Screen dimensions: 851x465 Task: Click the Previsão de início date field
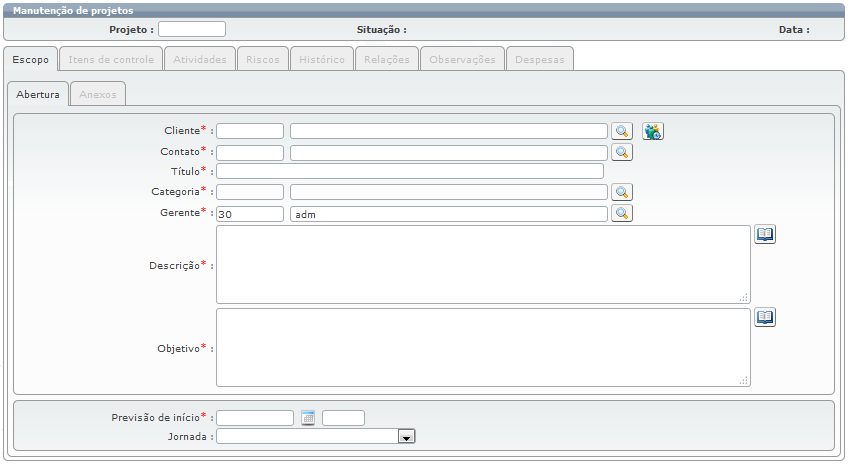[255, 418]
